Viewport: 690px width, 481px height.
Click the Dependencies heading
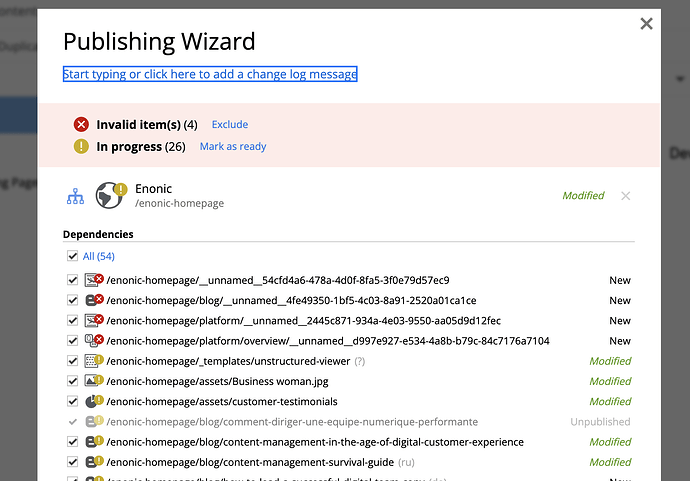pyautogui.click(x=98, y=234)
